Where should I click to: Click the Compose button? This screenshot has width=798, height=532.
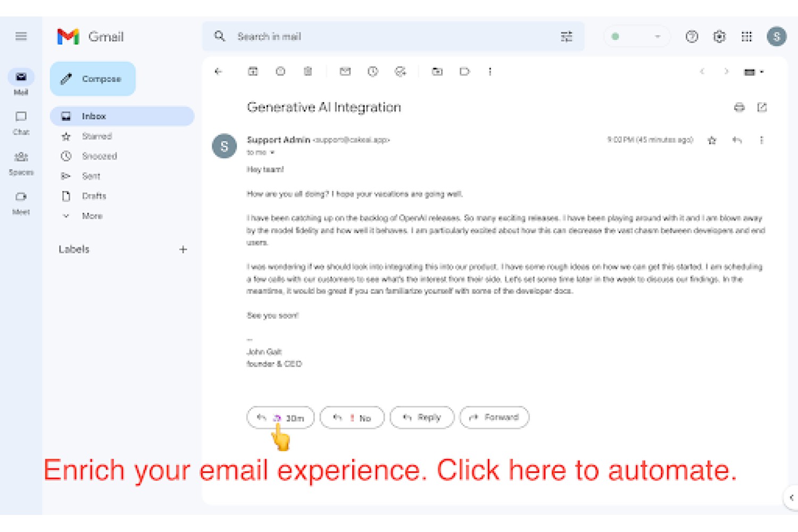[x=93, y=79]
